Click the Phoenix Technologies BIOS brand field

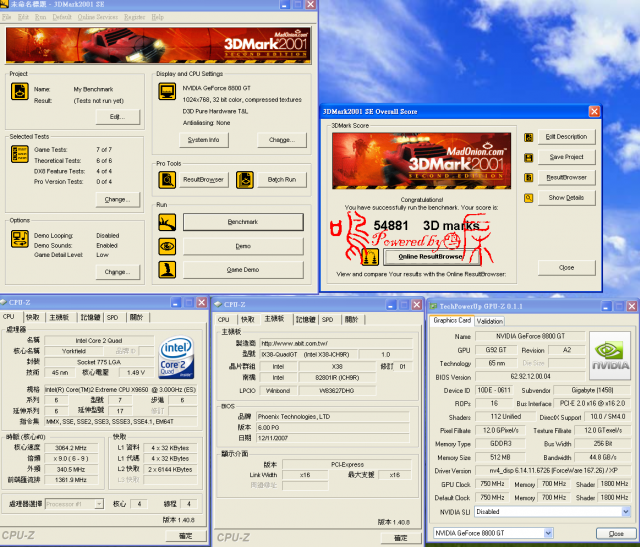[333, 417]
